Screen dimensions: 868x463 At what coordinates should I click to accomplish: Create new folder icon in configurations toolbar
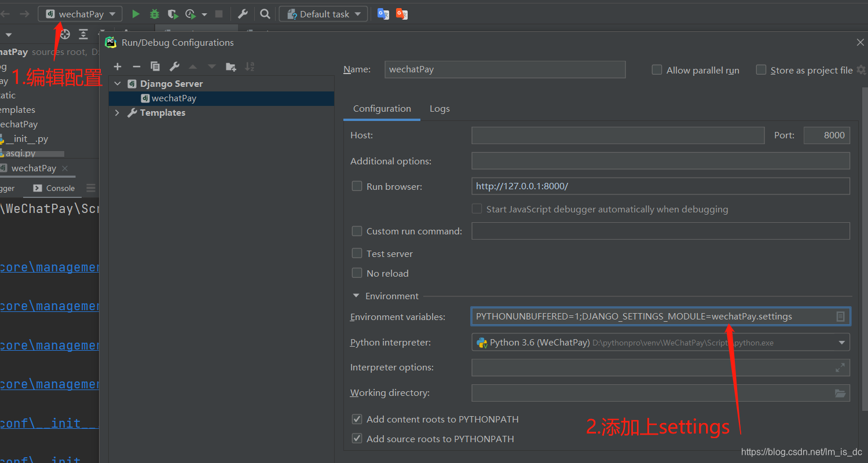[x=231, y=67]
